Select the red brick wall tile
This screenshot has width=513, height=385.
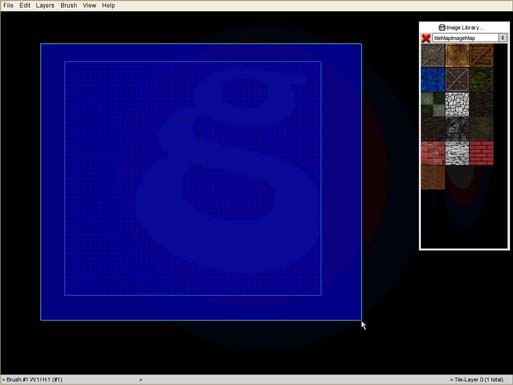click(481, 153)
